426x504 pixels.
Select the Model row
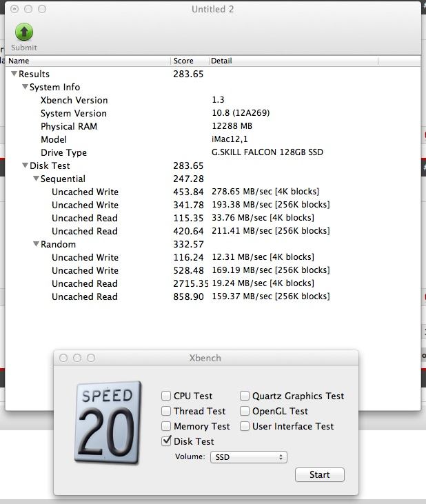click(213, 139)
